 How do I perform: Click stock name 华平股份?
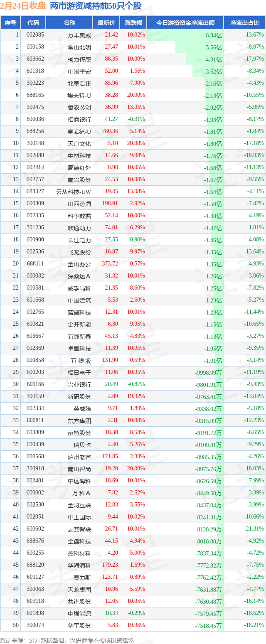click(x=79, y=625)
